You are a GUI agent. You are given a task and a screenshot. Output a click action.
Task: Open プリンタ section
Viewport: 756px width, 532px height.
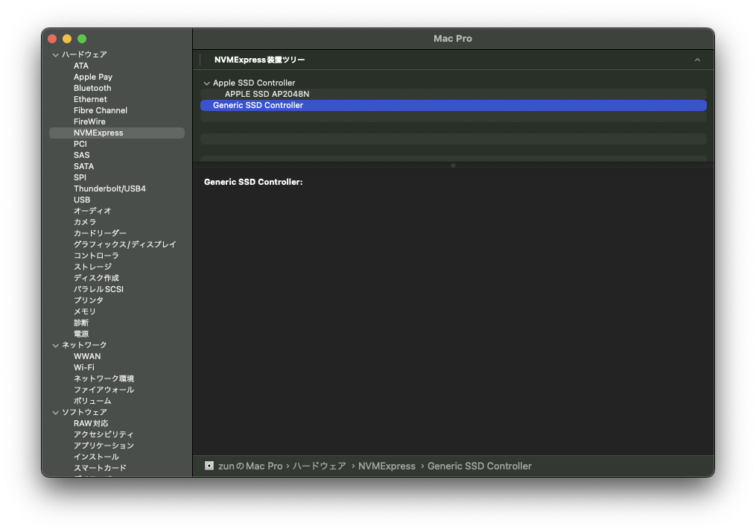click(x=88, y=300)
